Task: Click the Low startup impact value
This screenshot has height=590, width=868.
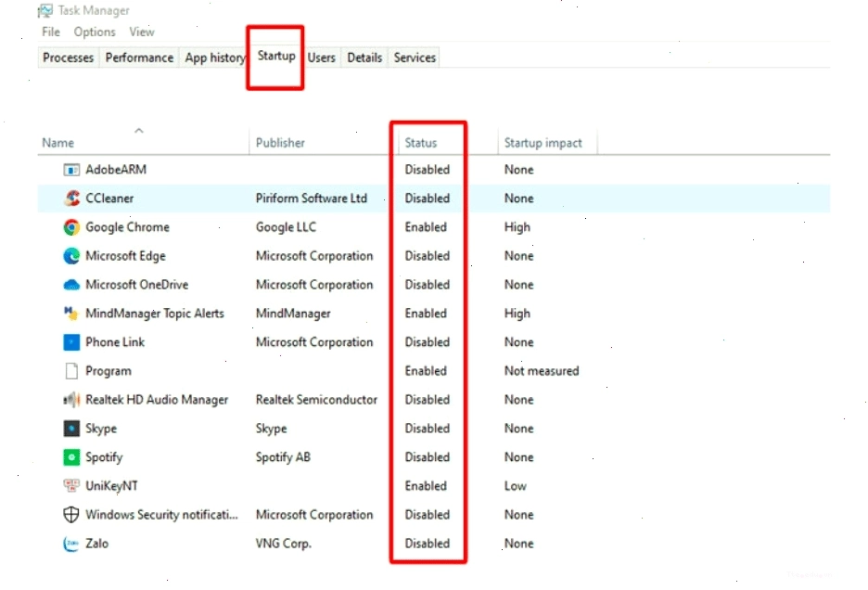Action: [x=516, y=486]
